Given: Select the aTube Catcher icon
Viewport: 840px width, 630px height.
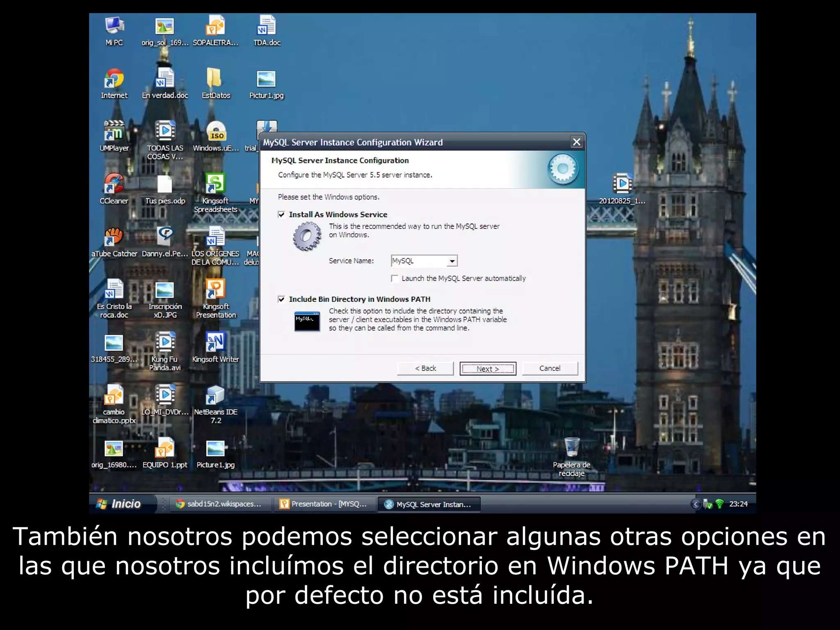Looking at the screenshot, I should point(114,242).
